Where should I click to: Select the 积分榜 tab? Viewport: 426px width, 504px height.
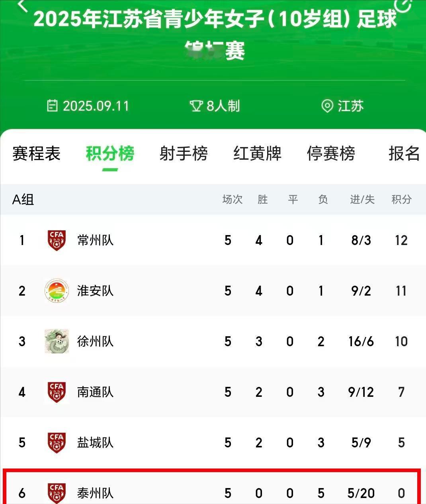110,153
